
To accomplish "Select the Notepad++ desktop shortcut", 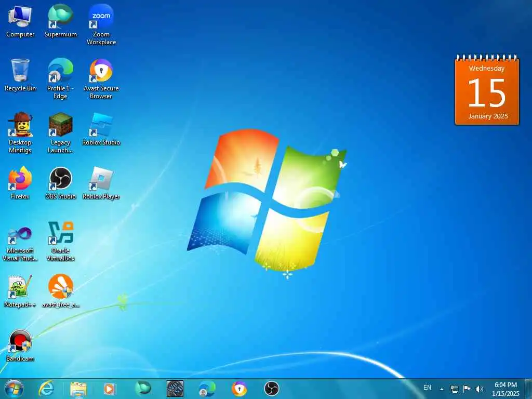I will (20, 291).
